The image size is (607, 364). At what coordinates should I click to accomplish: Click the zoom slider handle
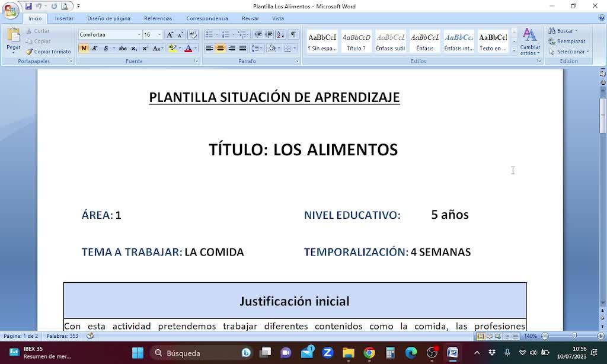pos(574,336)
